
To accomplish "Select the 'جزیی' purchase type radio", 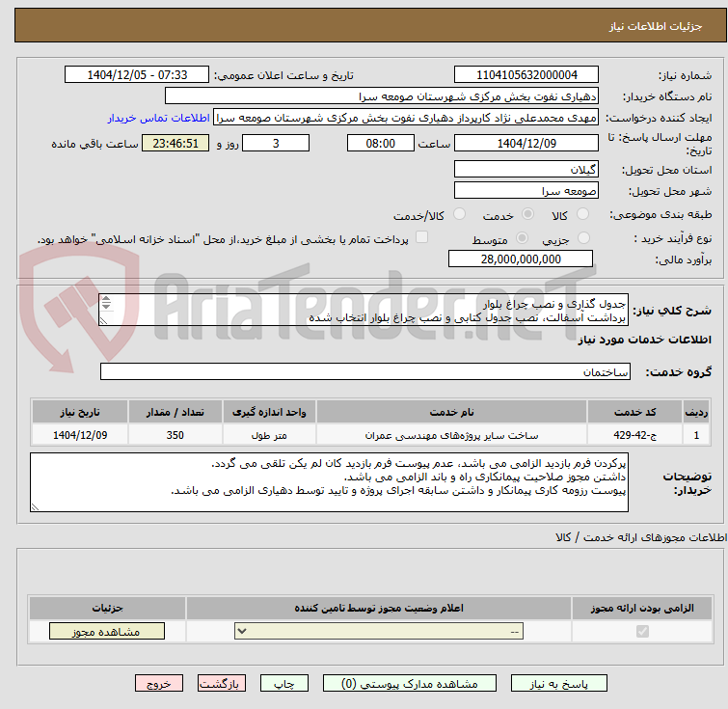I will pyautogui.click(x=583, y=238).
